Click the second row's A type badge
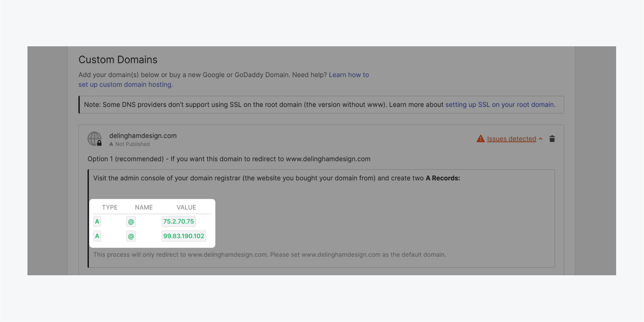Image resolution: width=644 pixels, height=322 pixels. (x=97, y=236)
